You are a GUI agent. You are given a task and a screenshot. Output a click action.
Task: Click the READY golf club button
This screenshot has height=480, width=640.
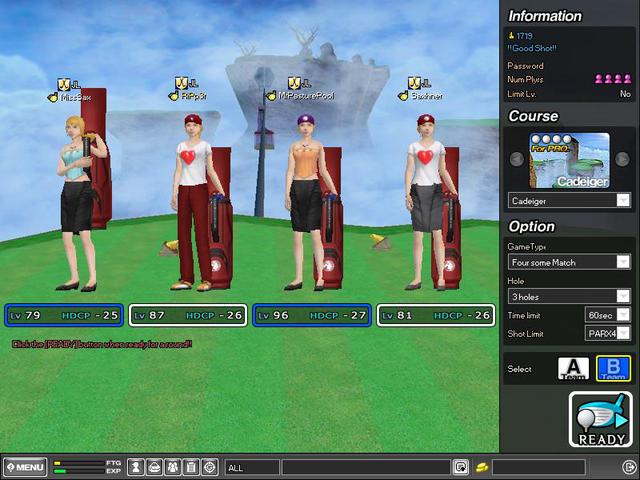click(x=601, y=419)
